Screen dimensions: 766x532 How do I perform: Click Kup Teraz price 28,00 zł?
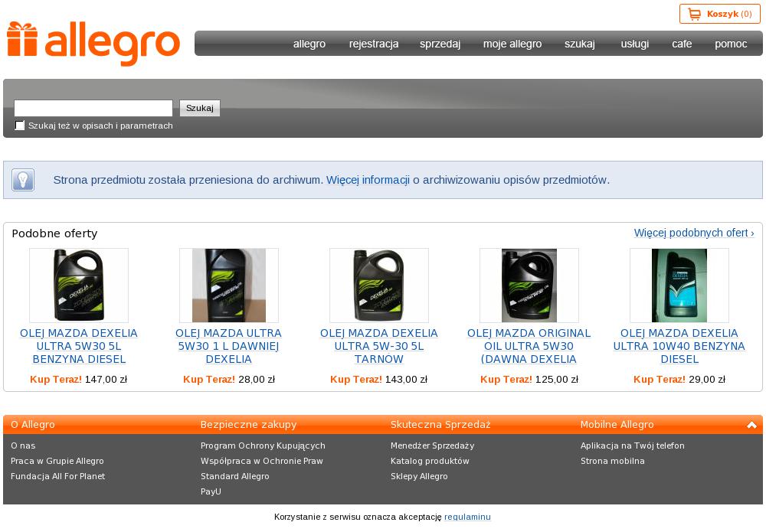coord(228,379)
